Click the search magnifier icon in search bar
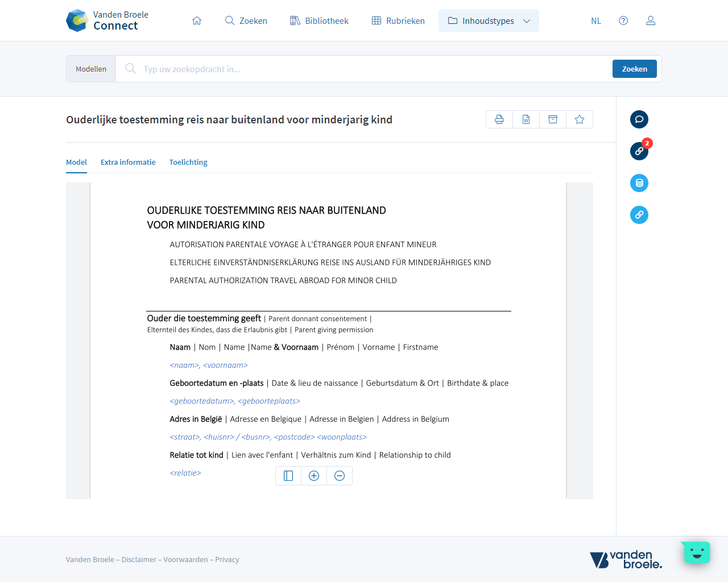 (x=130, y=68)
